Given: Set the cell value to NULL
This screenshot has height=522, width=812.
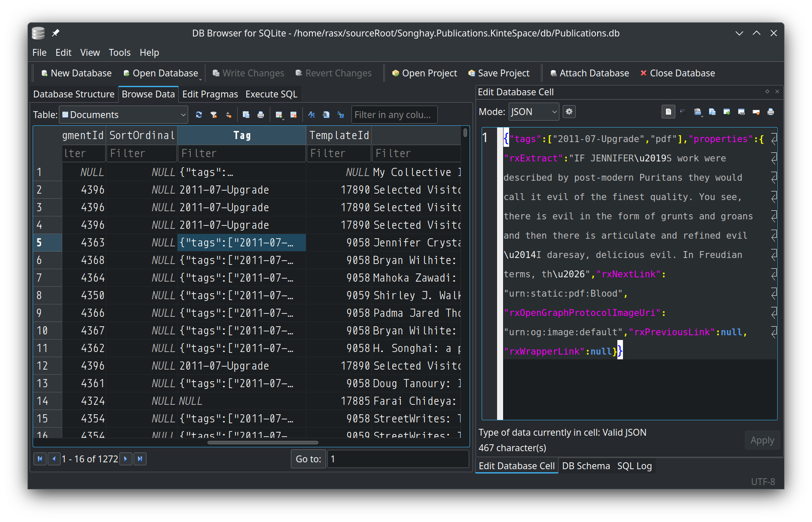Looking at the screenshot, I should tap(756, 112).
